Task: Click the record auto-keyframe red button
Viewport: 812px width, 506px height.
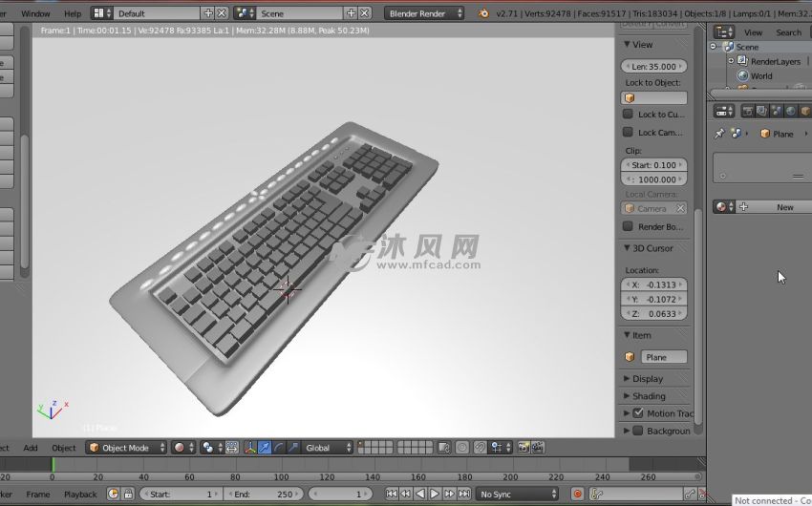Action: 576,494
